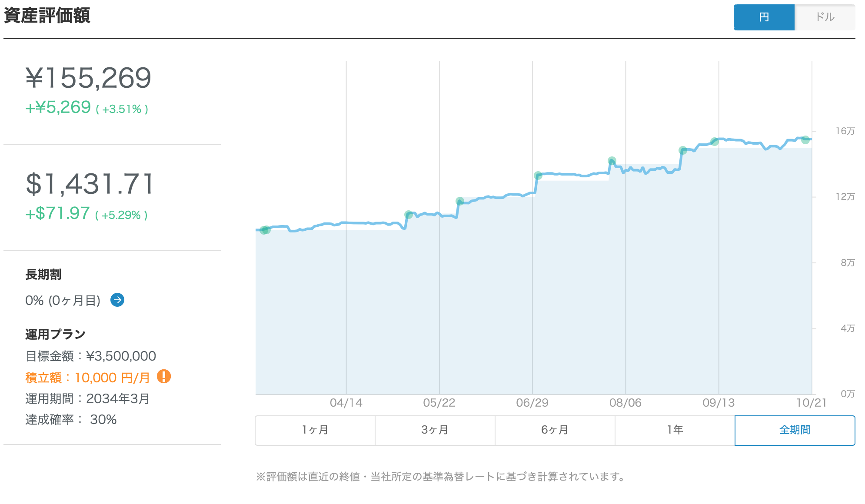Click the 05/22 axis date label

439,403
